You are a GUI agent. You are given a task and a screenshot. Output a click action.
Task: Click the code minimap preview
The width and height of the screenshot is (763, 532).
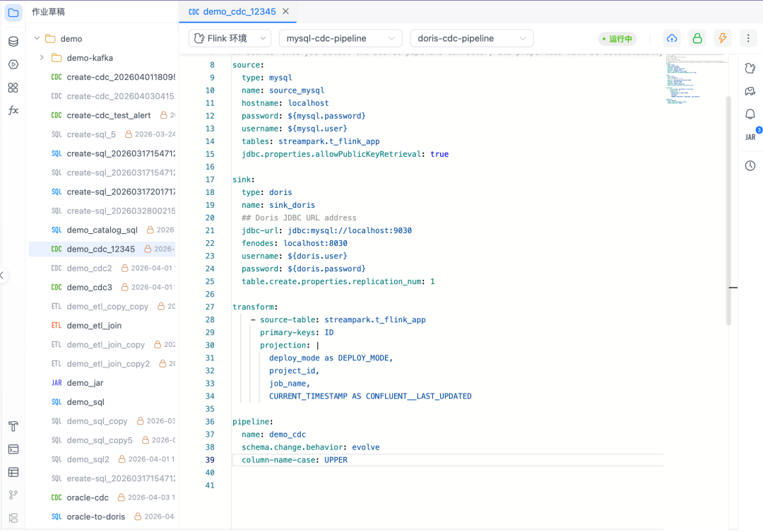pos(697,78)
